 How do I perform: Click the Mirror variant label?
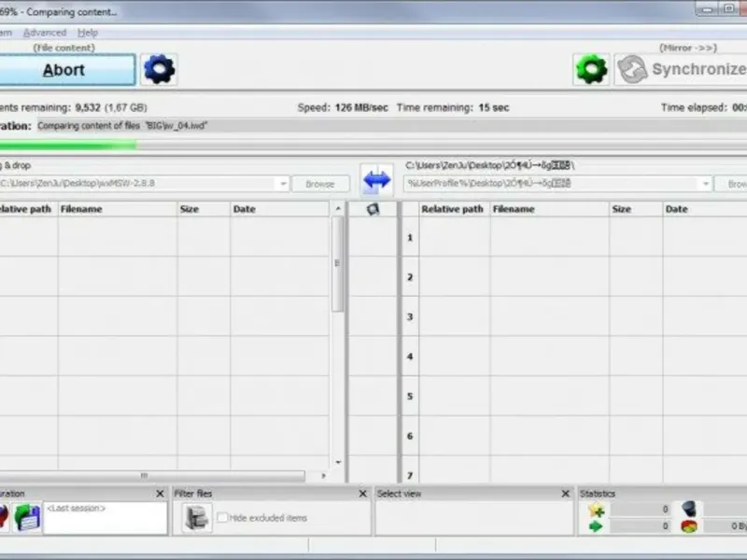pyautogui.click(x=688, y=48)
